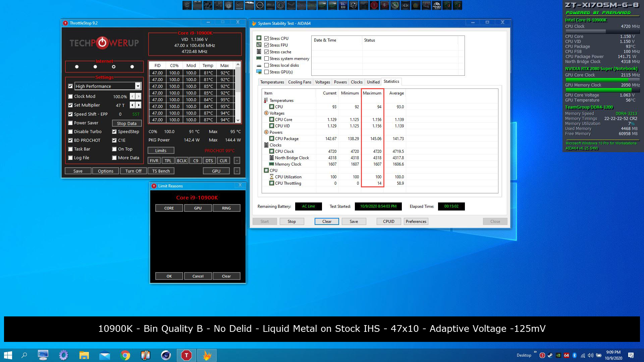This screenshot has width=644, height=362.
Task: Click the Mail taskbar icon
Action: click(x=105, y=355)
